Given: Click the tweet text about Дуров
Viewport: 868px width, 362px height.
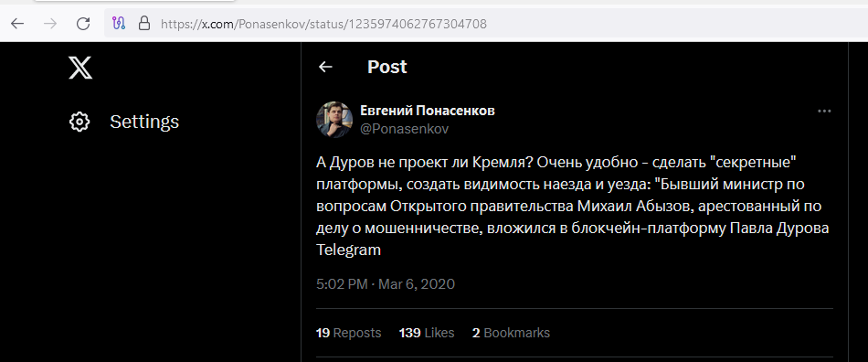Looking at the screenshot, I should point(572,207).
